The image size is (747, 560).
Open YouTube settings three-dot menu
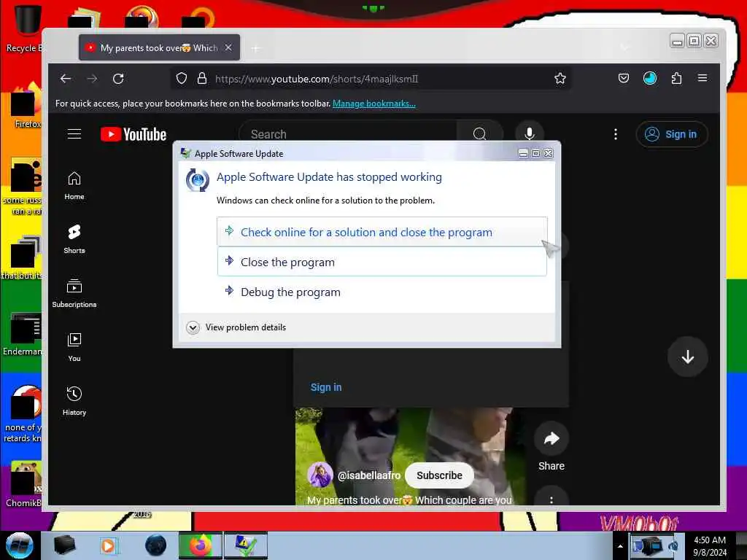coord(616,134)
